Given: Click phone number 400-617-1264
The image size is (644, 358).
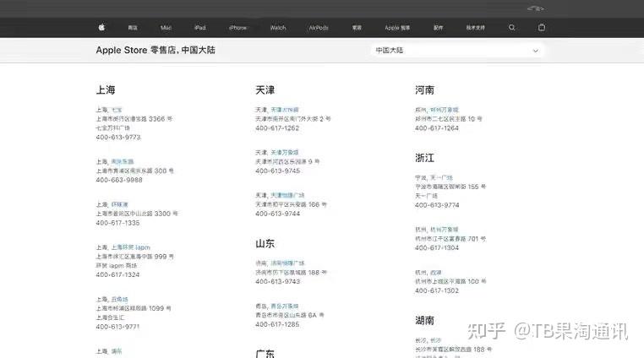Looking at the screenshot, I should click(x=437, y=128).
